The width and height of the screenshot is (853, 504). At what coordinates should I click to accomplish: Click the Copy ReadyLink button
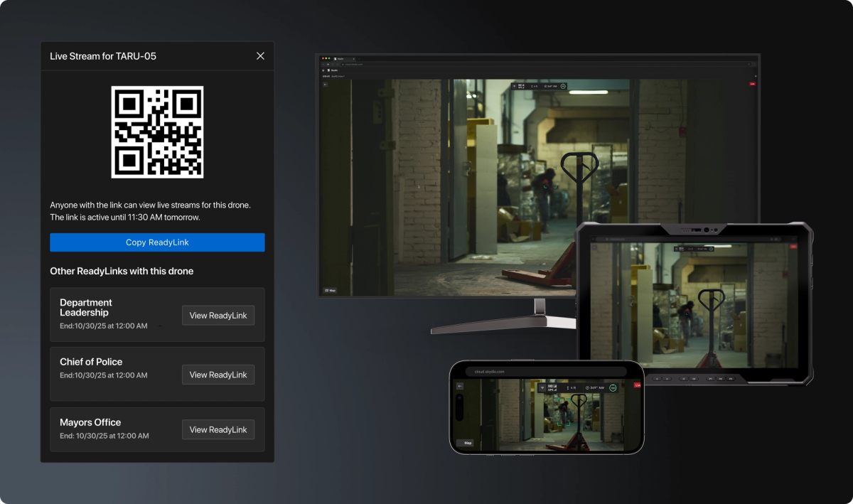coord(156,242)
